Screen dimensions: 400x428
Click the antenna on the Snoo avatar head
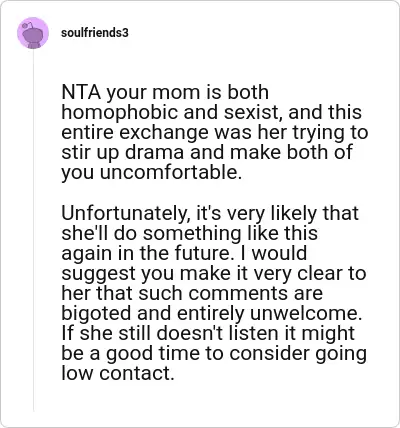coord(28,25)
